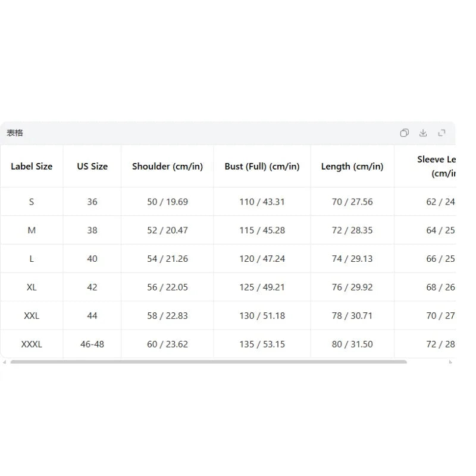Click the copy table icon

pos(404,133)
